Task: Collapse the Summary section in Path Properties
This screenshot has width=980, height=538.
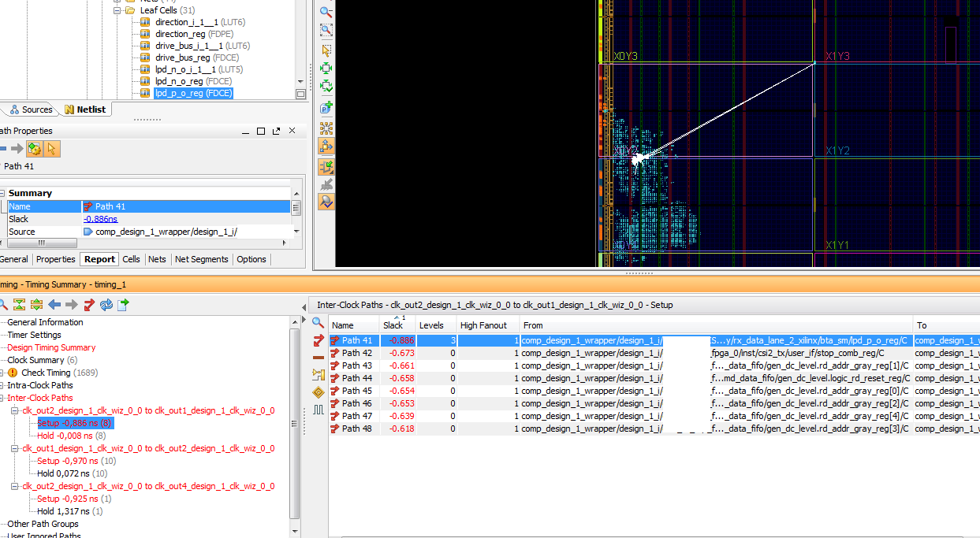Action: point(3,193)
